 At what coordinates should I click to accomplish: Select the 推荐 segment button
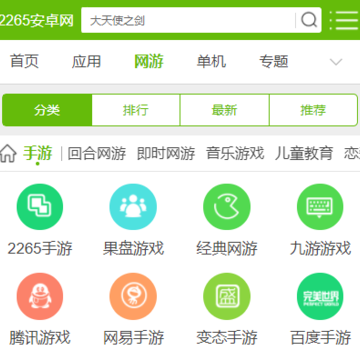tap(313, 110)
